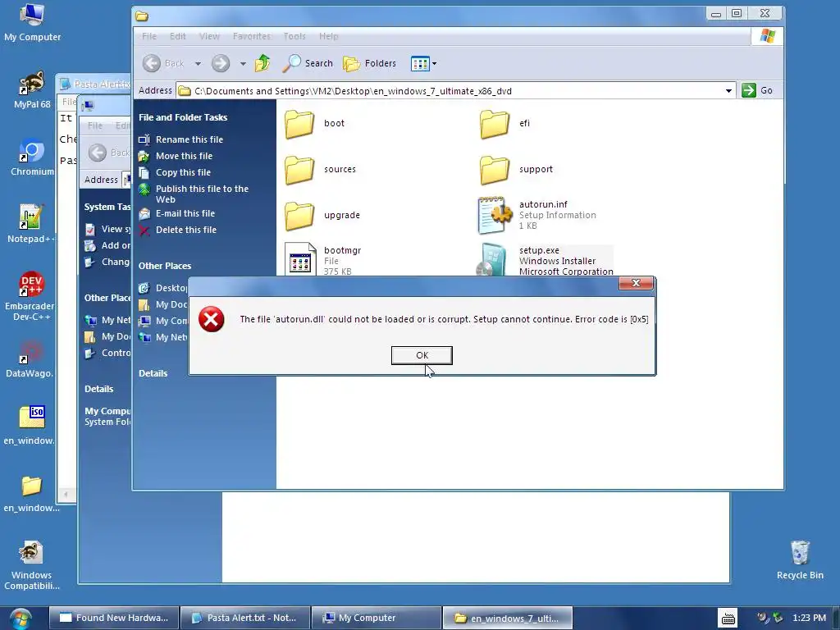This screenshot has width=840, height=630.
Task: Switch to My Computer taskbar item
Action: (376, 618)
